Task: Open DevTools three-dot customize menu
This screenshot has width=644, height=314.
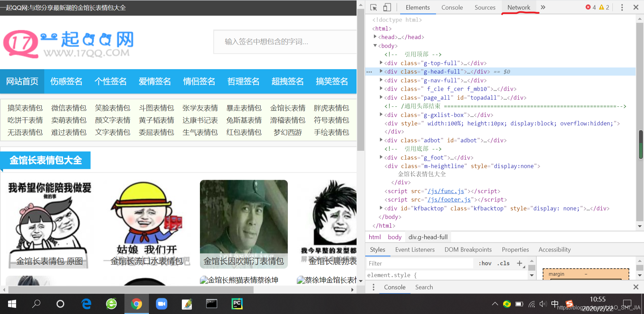Action: (622, 7)
